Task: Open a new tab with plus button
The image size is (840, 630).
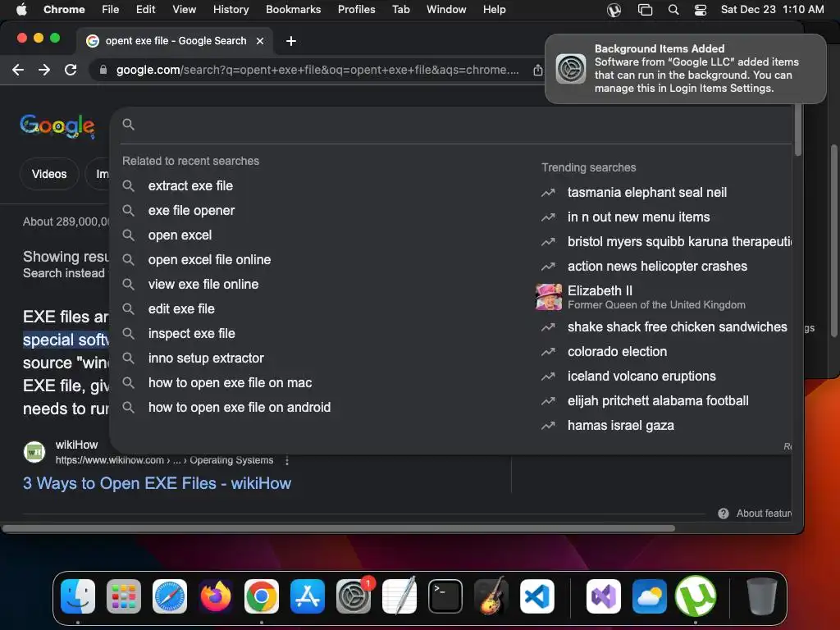Action: pos(291,41)
